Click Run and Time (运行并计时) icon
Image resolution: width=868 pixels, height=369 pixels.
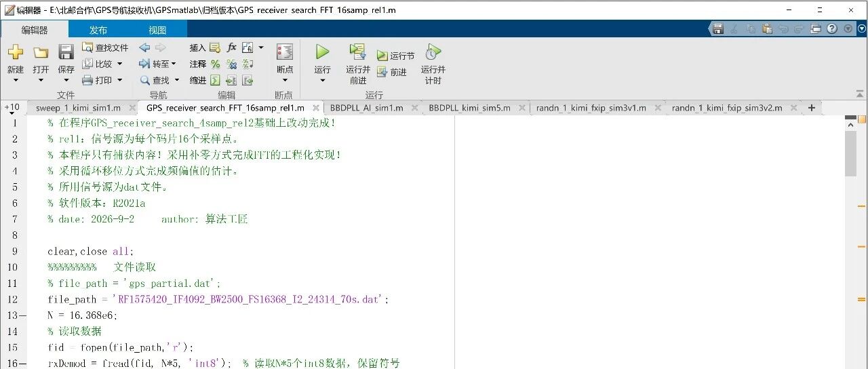click(433, 52)
